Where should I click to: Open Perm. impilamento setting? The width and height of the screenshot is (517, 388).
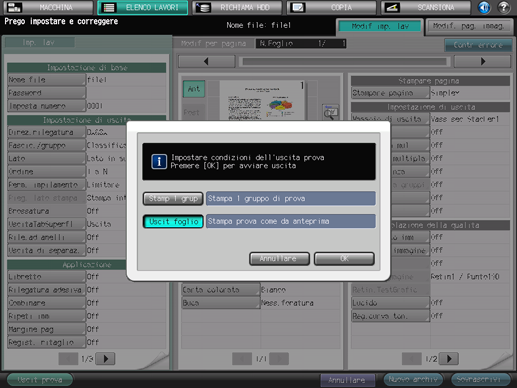pyautogui.click(x=46, y=185)
